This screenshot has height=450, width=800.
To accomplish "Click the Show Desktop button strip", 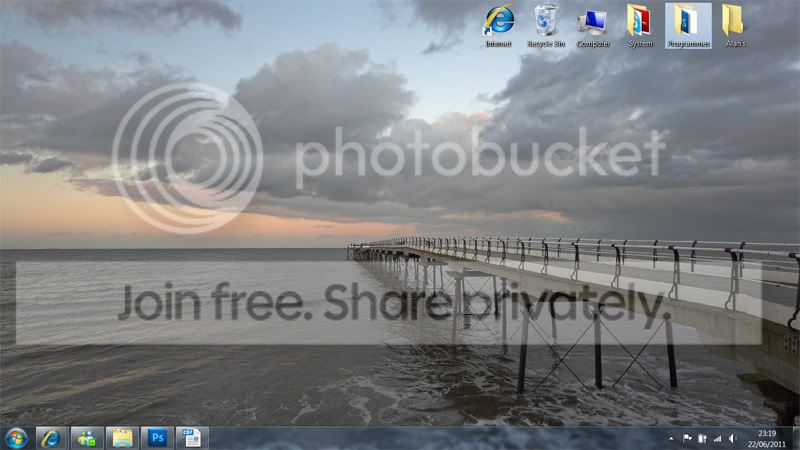I will (x=796, y=438).
